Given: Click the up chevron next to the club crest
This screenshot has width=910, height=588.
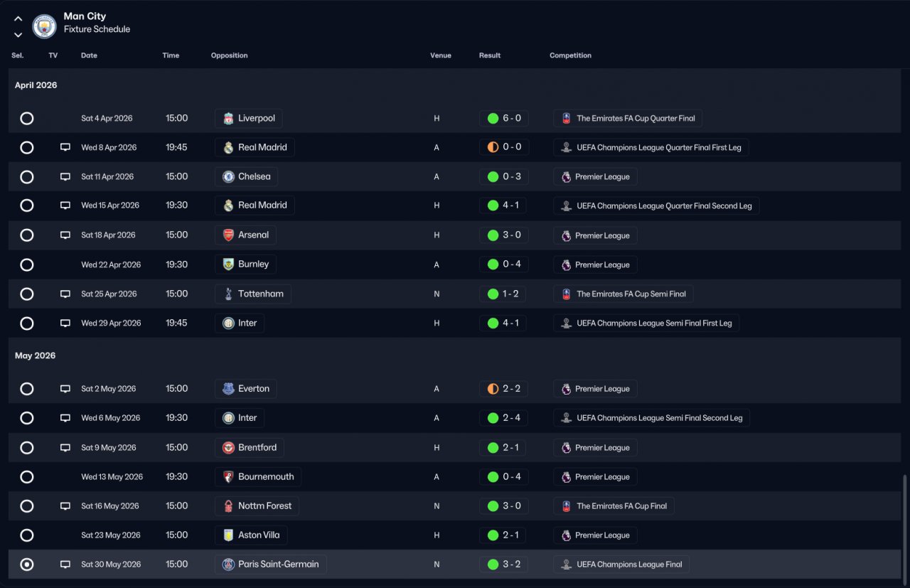Looking at the screenshot, I should point(18,19).
